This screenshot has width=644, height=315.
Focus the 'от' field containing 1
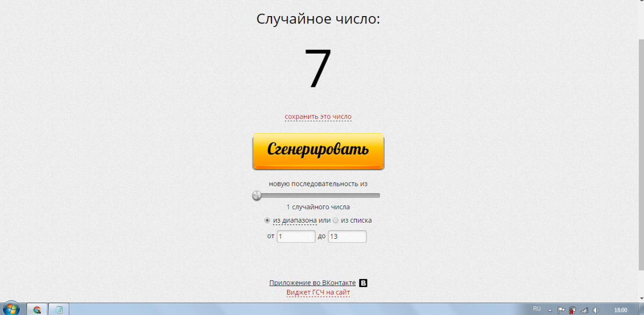point(296,237)
